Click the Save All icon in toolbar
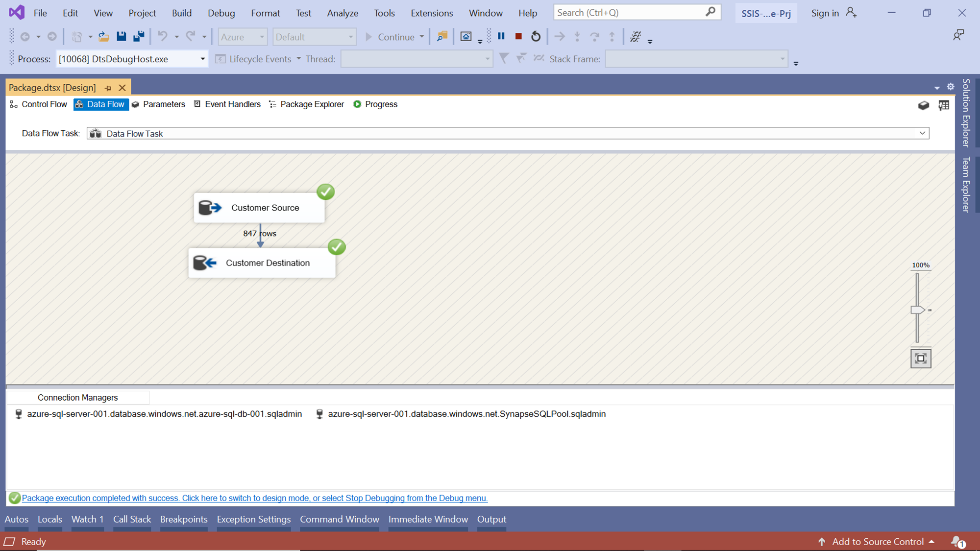Viewport: 980px width, 551px height. point(139,36)
